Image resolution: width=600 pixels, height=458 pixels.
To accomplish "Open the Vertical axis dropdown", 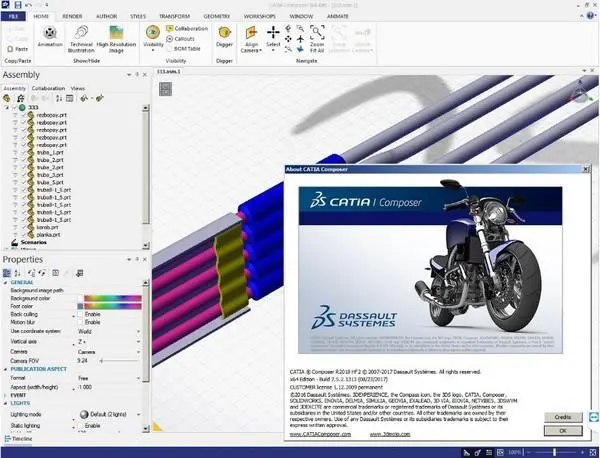I will point(109,341).
